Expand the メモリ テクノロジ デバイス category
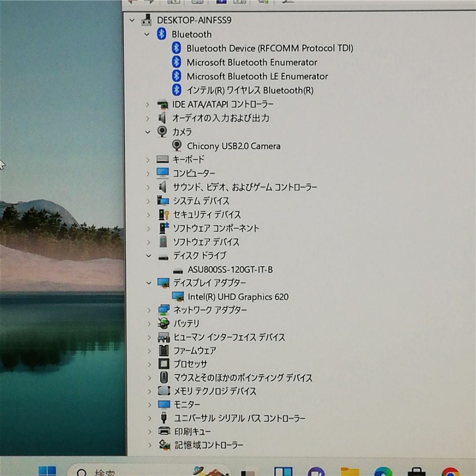 pos(149,391)
